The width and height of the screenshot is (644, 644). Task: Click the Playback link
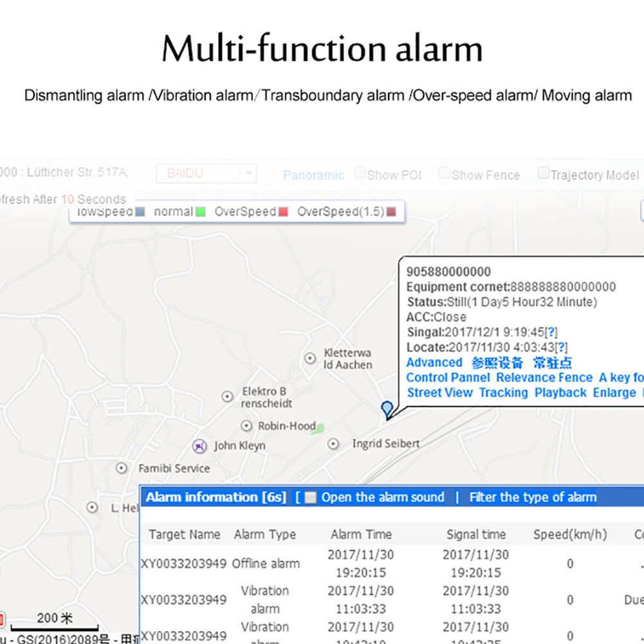coord(560,393)
